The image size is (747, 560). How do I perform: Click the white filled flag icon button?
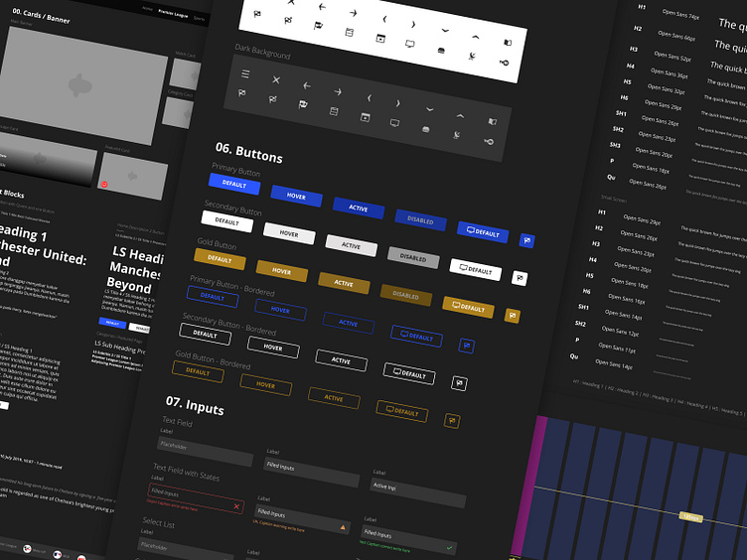[520, 278]
